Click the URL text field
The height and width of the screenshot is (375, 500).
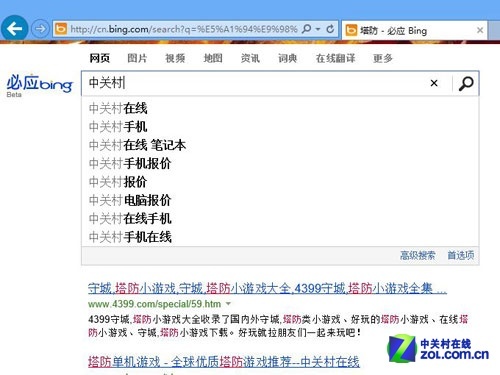click(x=184, y=29)
